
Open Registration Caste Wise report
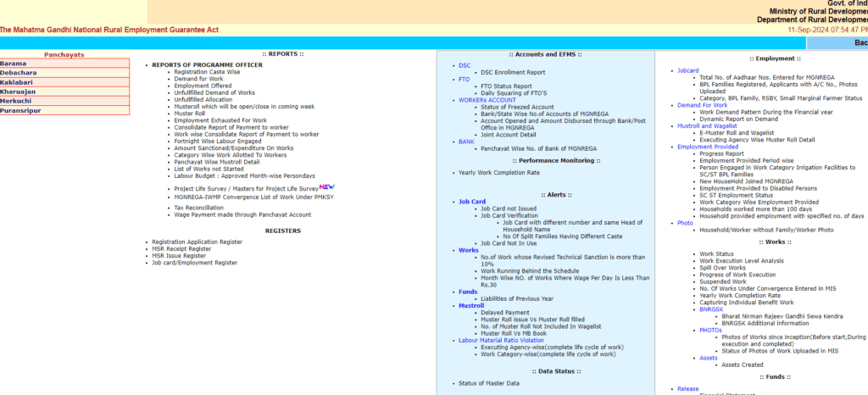[207, 72]
